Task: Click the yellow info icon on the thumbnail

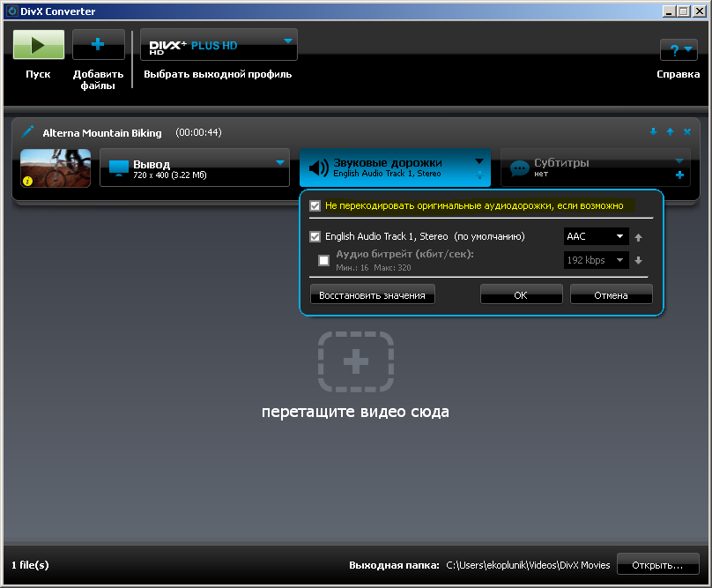Action: pos(27,181)
